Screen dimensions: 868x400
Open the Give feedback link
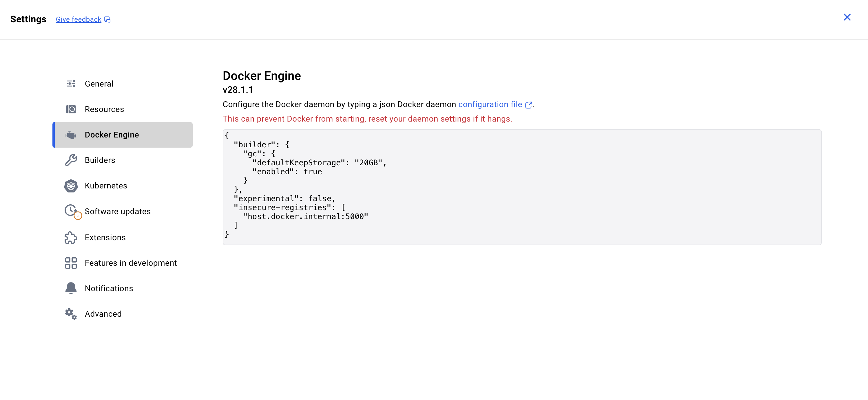coord(79,19)
